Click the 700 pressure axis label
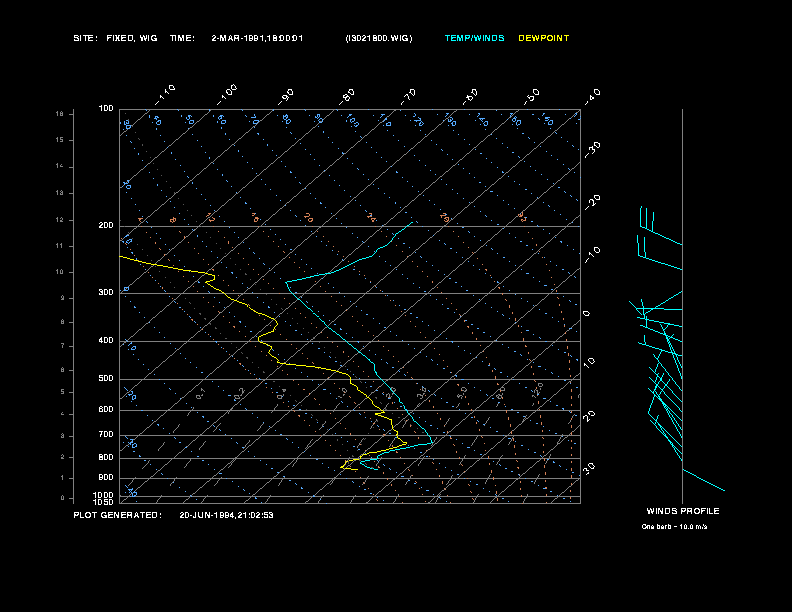Screen dimensions: 792x612 (106, 434)
